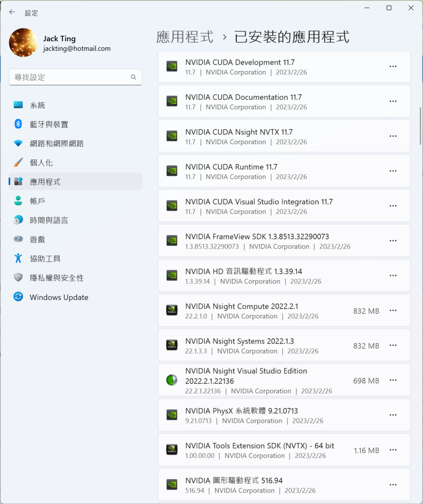Open more options for NVIDIA CUDA Documentation 11.7
This screenshot has height=504, width=423.
[x=393, y=101]
